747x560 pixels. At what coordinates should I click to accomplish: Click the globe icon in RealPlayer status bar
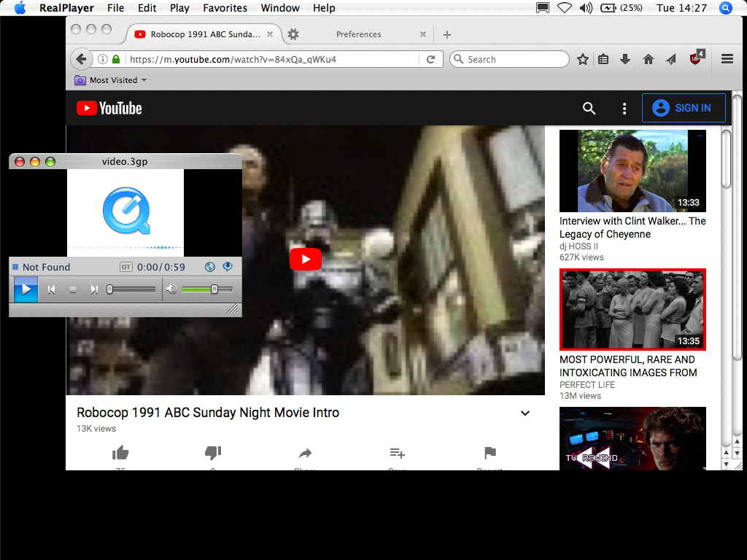point(210,267)
